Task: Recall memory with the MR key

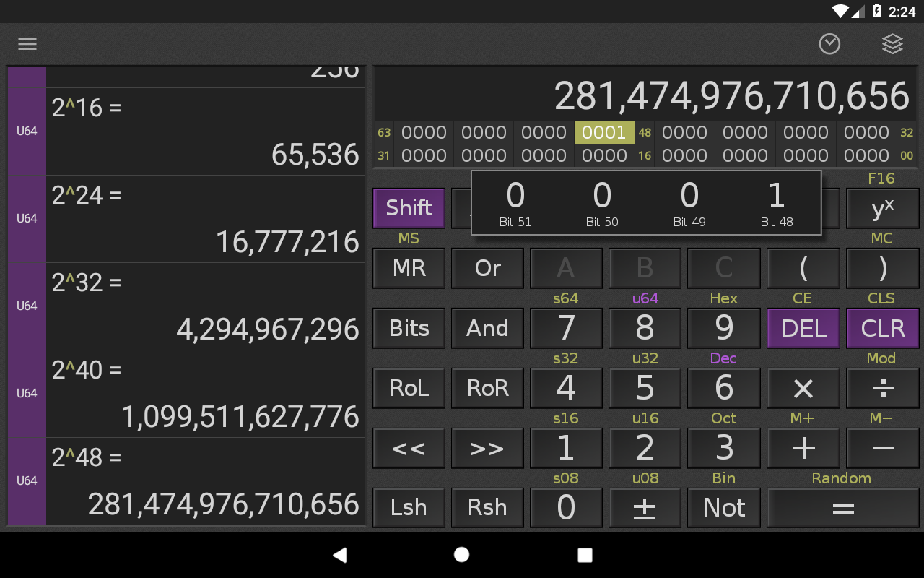Action: (409, 268)
